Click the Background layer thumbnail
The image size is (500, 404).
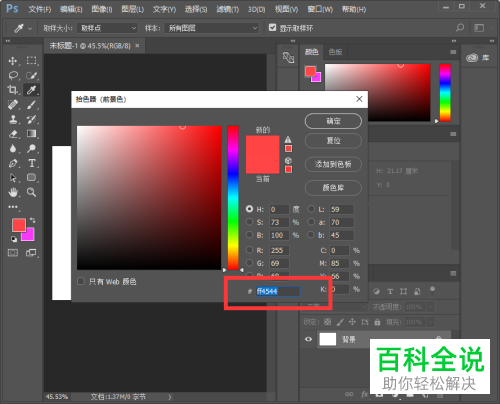coord(328,339)
